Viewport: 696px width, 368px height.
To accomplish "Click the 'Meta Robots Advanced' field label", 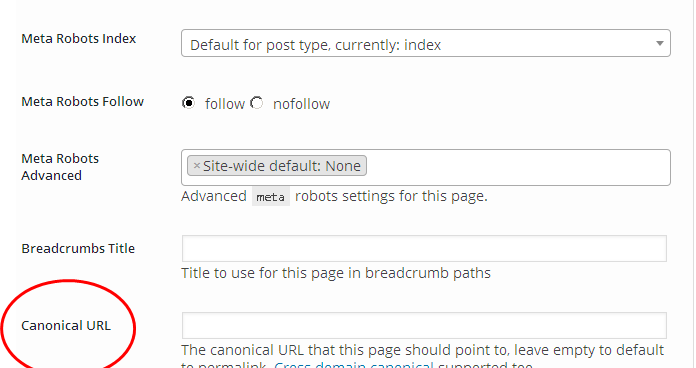I will (60, 167).
